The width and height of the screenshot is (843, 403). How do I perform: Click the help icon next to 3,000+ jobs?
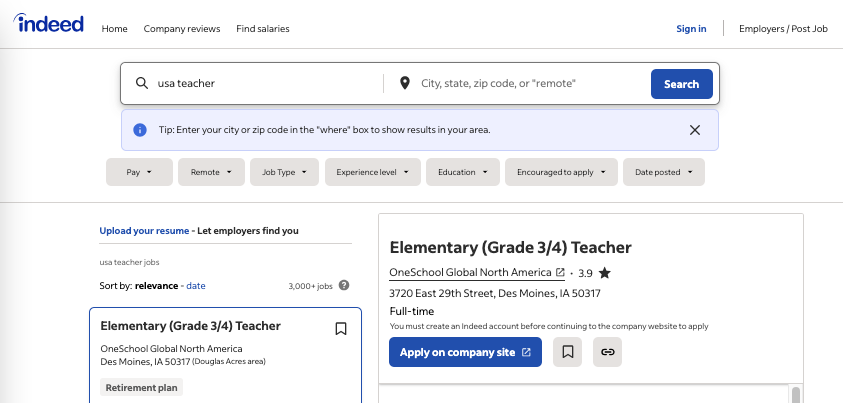click(x=344, y=285)
